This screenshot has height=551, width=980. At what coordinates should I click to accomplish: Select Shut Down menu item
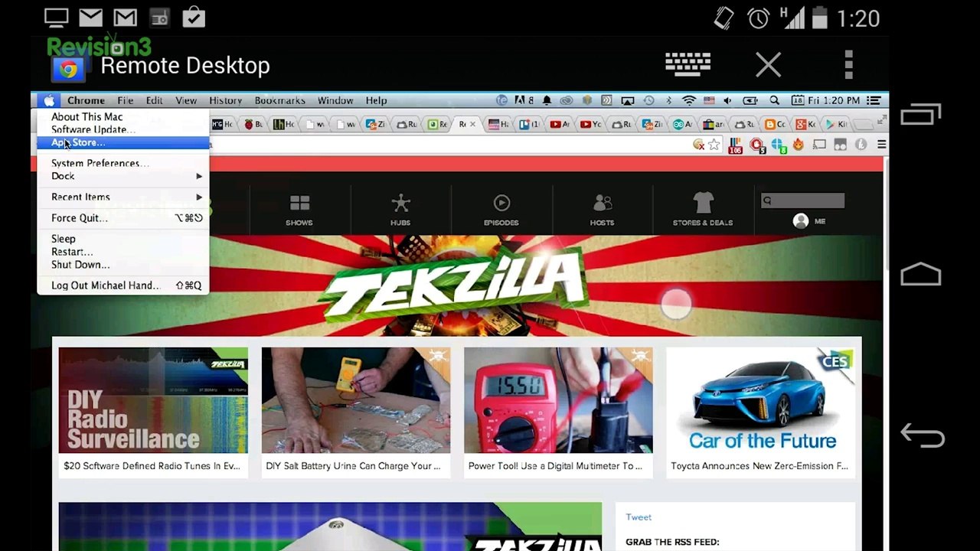coord(123,265)
